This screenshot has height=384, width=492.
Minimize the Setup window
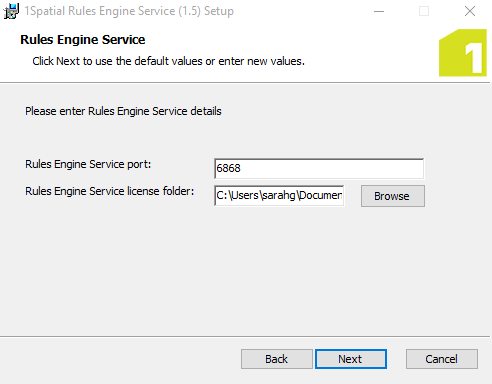pos(379,11)
